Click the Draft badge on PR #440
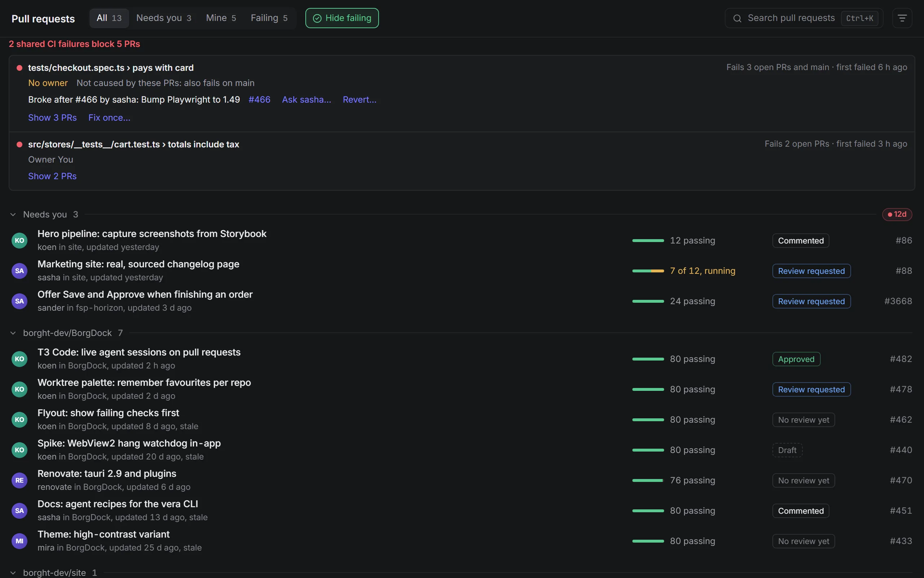This screenshot has width=924, height=578. click(x=787, y=450)
